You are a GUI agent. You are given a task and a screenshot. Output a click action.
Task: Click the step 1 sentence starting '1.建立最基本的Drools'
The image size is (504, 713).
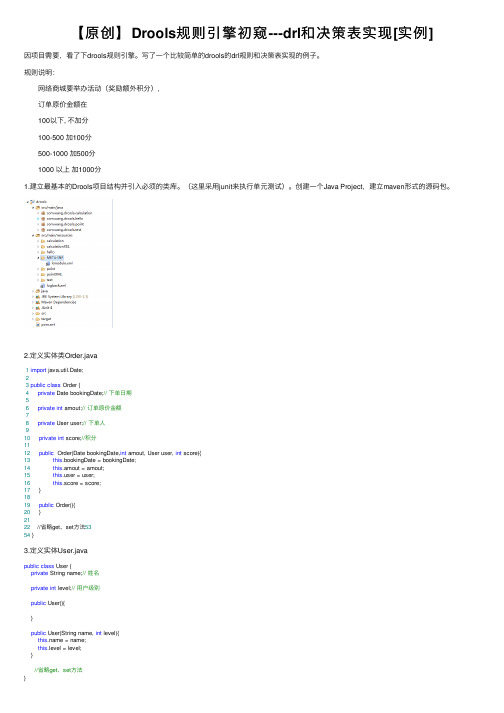pyautogui.click(x=238, y=186)
